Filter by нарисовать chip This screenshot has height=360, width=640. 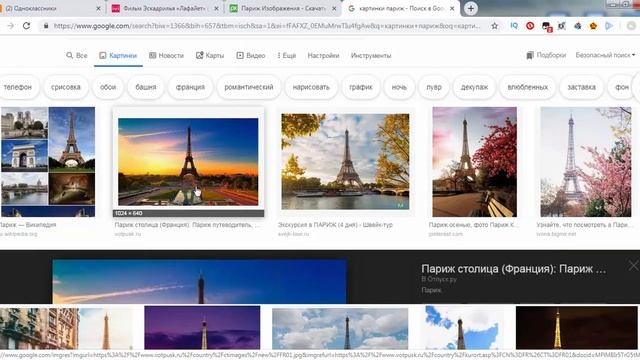[x=311, y=87]
